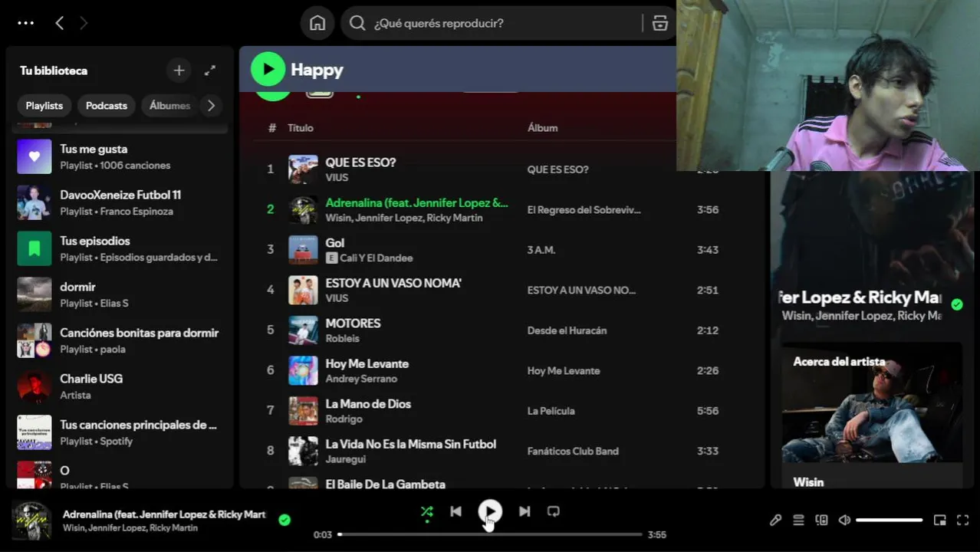Open now playing album cover thumbnail
The width and height of the screenshot is (980, 552).
31,521
